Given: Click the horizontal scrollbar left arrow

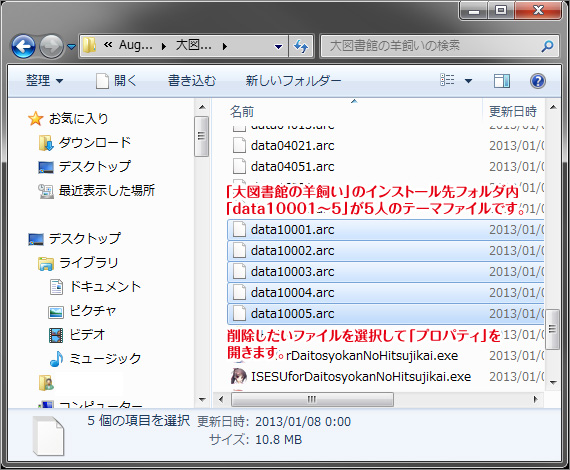Looking at the screenshot, I should (x=221, y=399).
